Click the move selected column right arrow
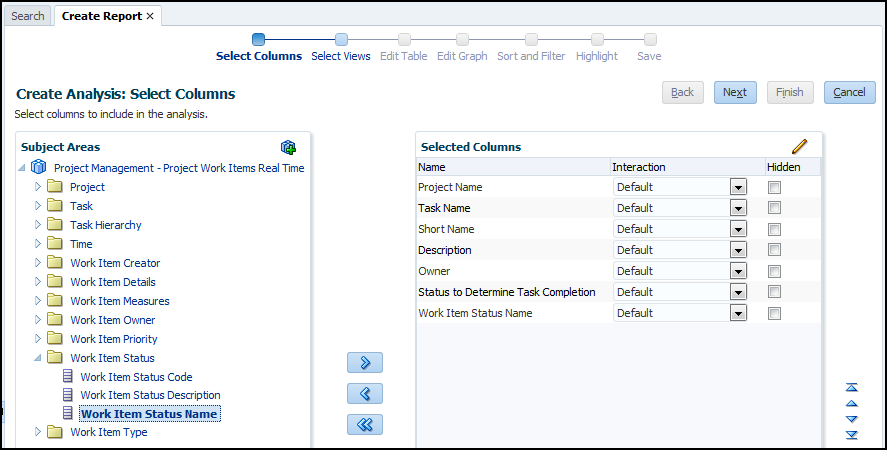 365,362
